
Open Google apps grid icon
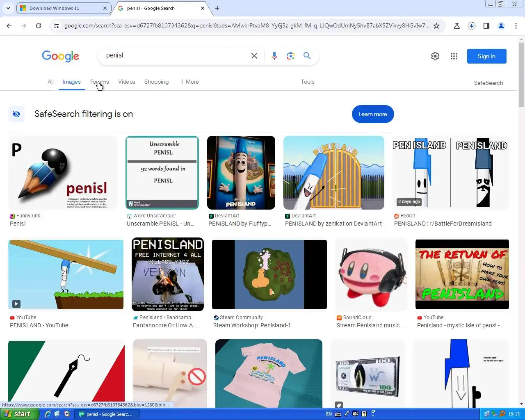[454, 56]
